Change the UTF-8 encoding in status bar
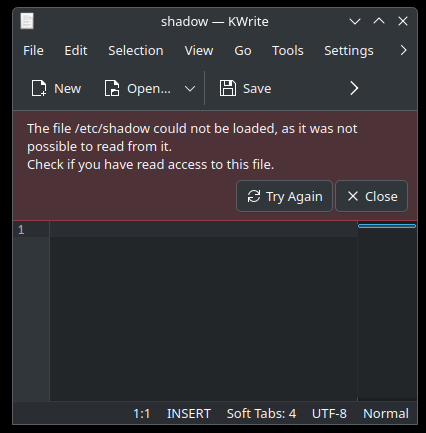This screenshot has width=426, height=433. point(329,414)
